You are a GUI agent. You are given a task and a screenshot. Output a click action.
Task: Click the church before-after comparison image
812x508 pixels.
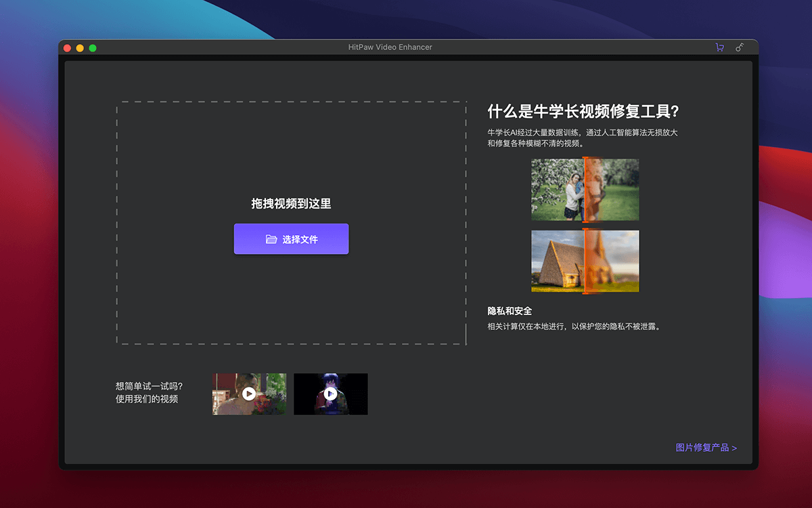(x=585, y=261)
